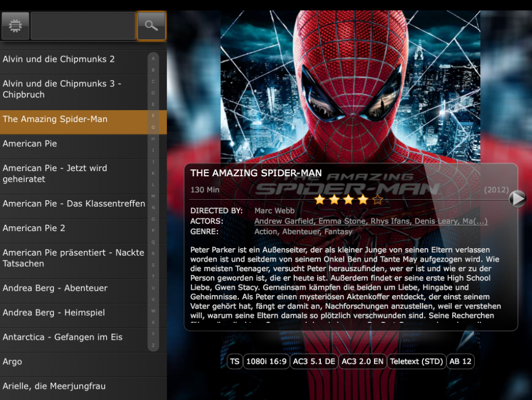Rate movie using the fifth star
The width and height of the screenshot is (532, 400).
coord(378,200)
